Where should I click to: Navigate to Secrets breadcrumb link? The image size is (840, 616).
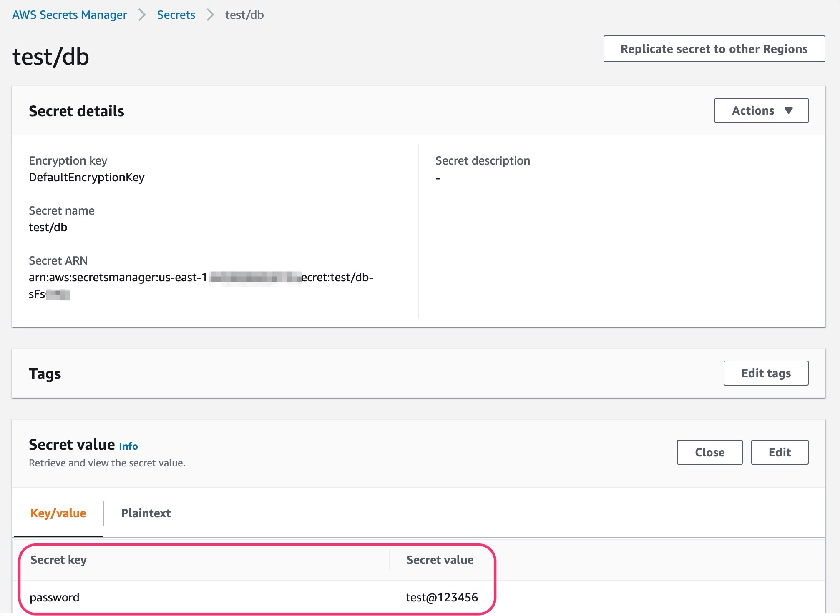(x=176, y=15)
